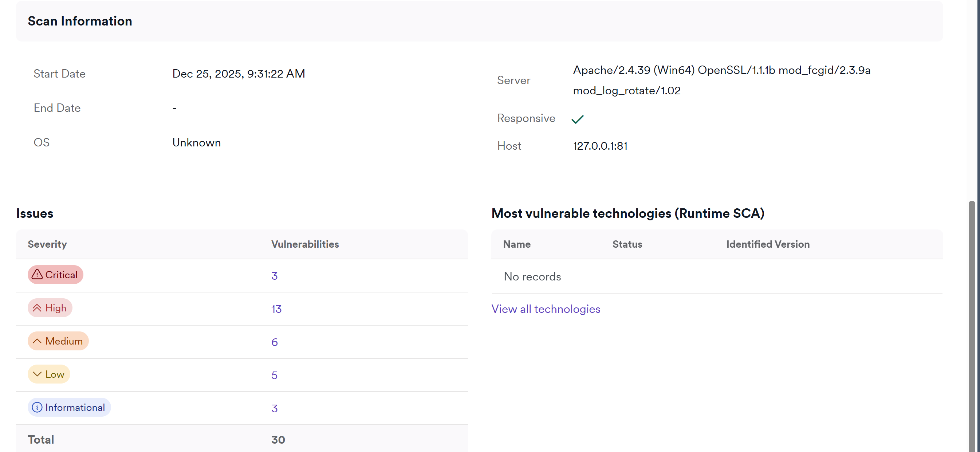This screenshot has height=452, width=980.
Task: Click the Name column header
Action: [517, 244]
